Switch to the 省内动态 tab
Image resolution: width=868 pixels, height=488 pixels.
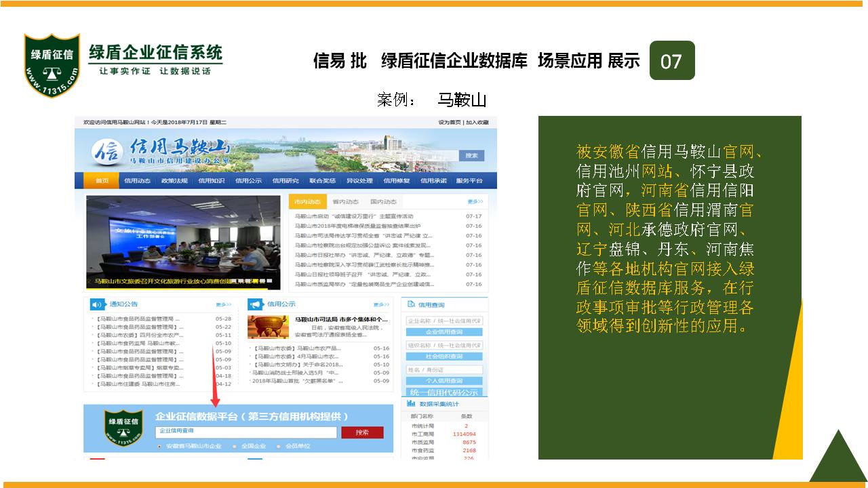[345, 201]
